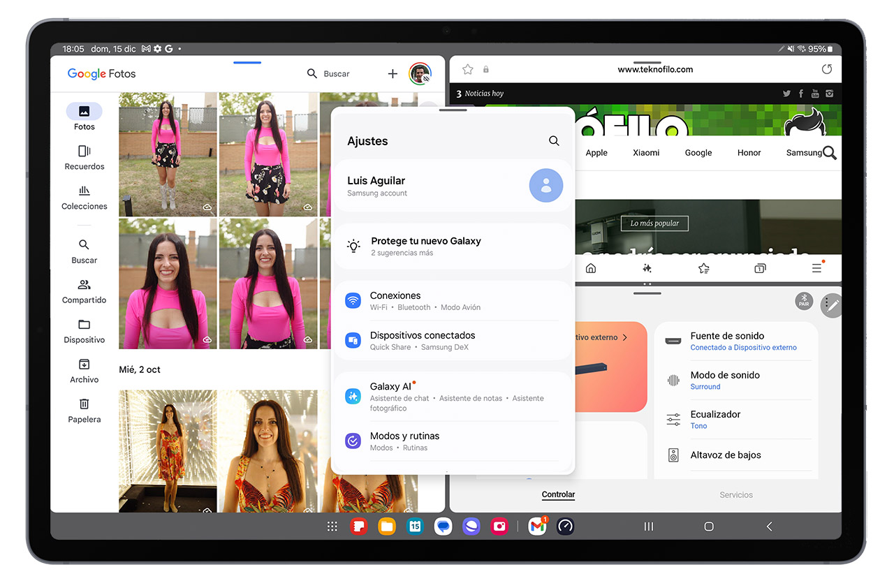Select Google category on teknofilo

click(x=698, y=152)
